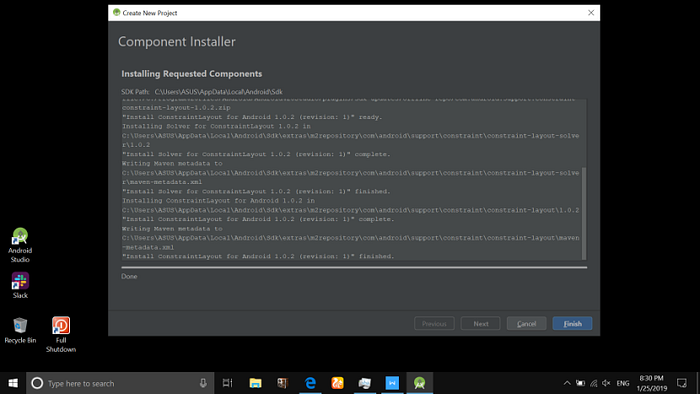700x394 pixels.
Task: Click the ENG language indicator
Action: pos(623,383)
